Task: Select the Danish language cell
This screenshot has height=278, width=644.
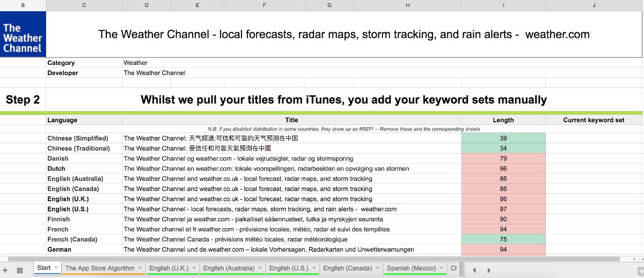Action: click(84, 159)
